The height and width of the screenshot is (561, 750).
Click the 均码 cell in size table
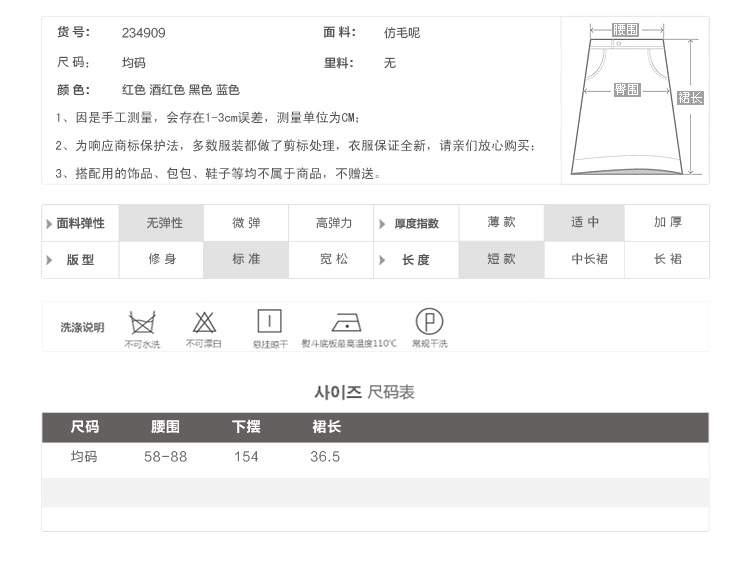(84, 457)
